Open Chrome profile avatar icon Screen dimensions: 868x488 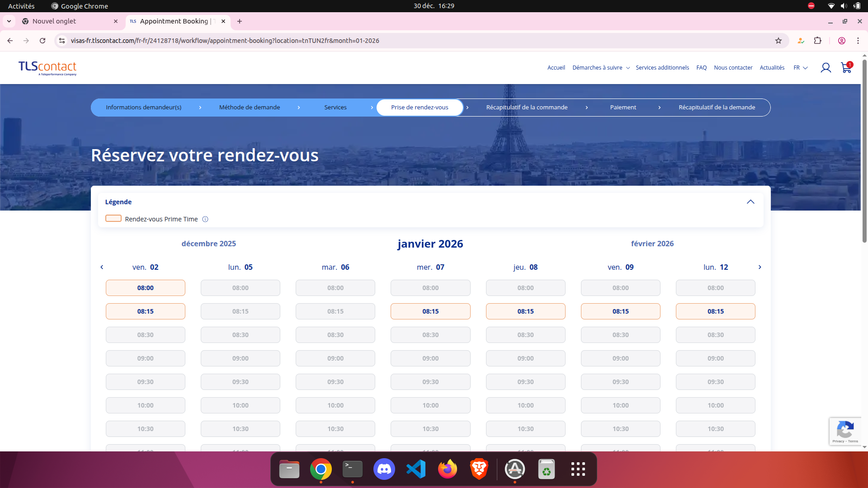(842, 41)
